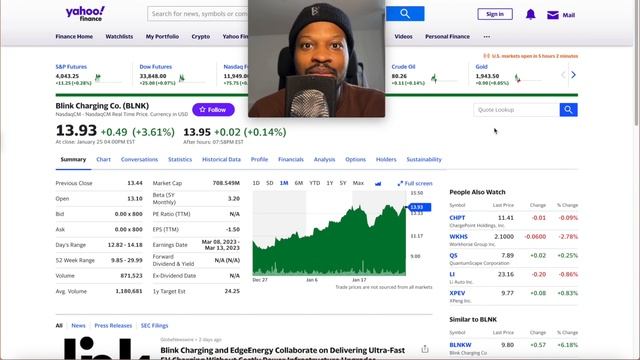Filter news by SEC Filings
640x360 pixels.
point(154,326)
